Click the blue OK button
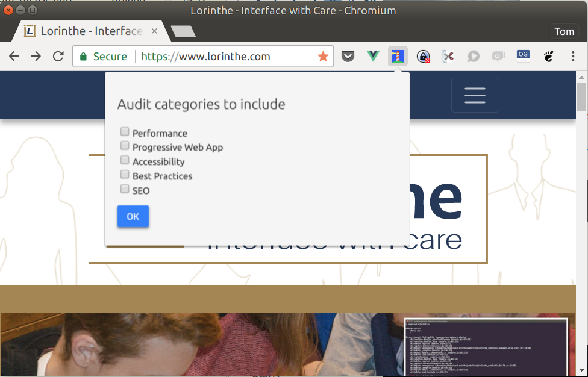588x377 pixels. pyautogui.click(x=133, y=216)
